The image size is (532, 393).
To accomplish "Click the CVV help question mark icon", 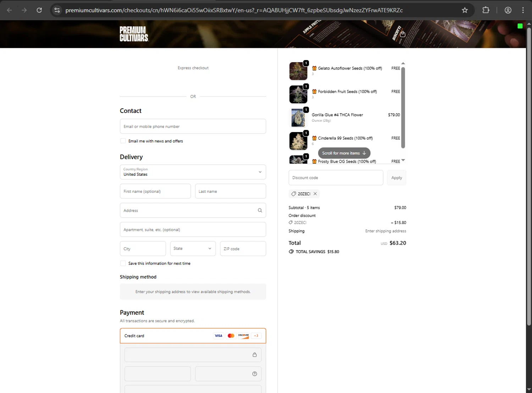I will coord(255,374).
